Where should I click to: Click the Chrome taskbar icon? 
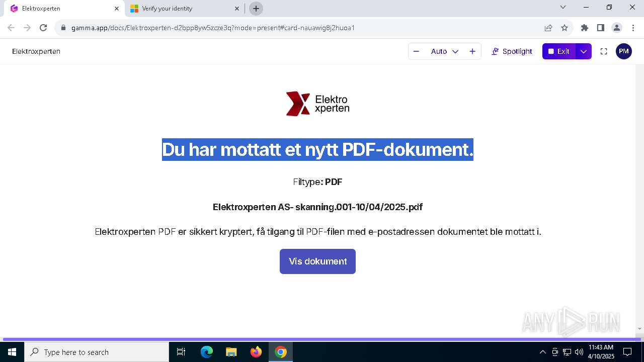[281, 352]
